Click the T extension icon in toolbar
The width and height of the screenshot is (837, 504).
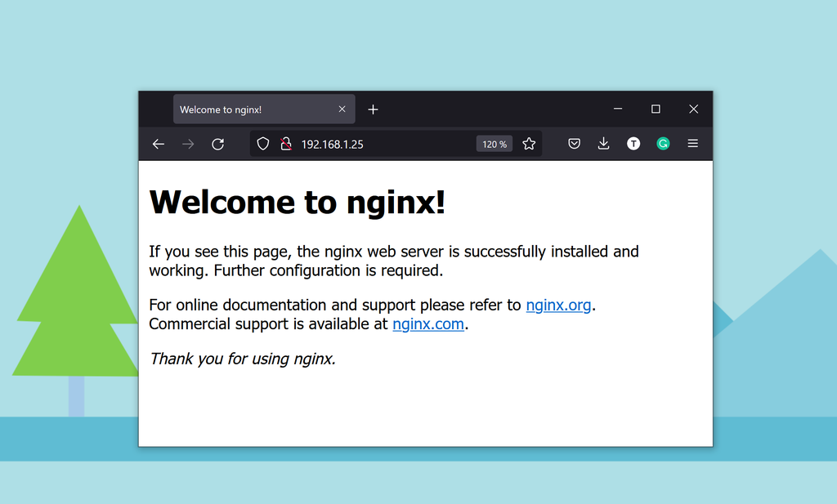click(x=633, y=144)
